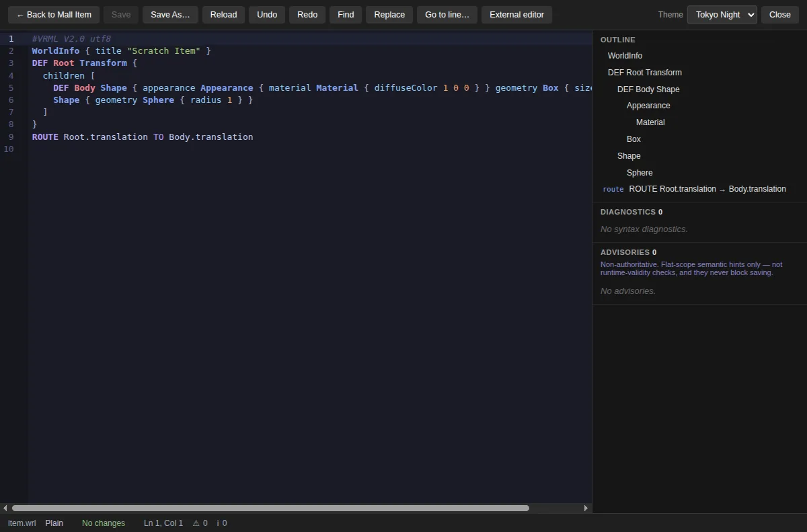Screen dimensions: 807x532
Task: Select the unnamed Shape outline node
Action: pos(629,156)
